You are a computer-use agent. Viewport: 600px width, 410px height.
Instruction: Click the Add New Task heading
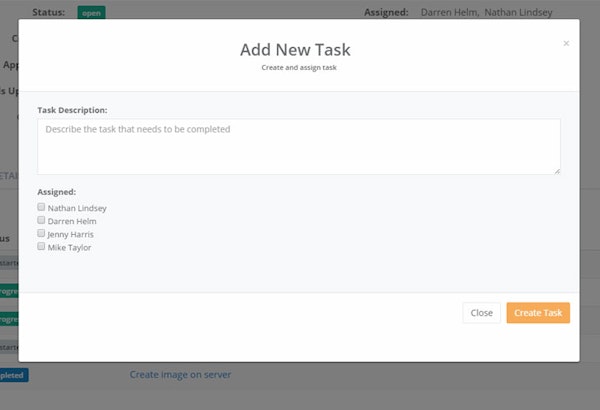295,49
